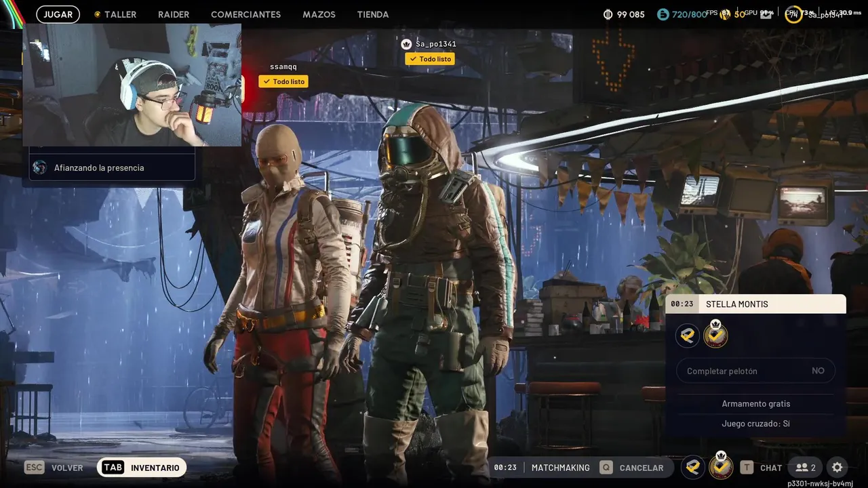Image resolution: width=868 pixels, height=488 pixels.
Task: Open the settings gear icon
Action: [837, 468]
